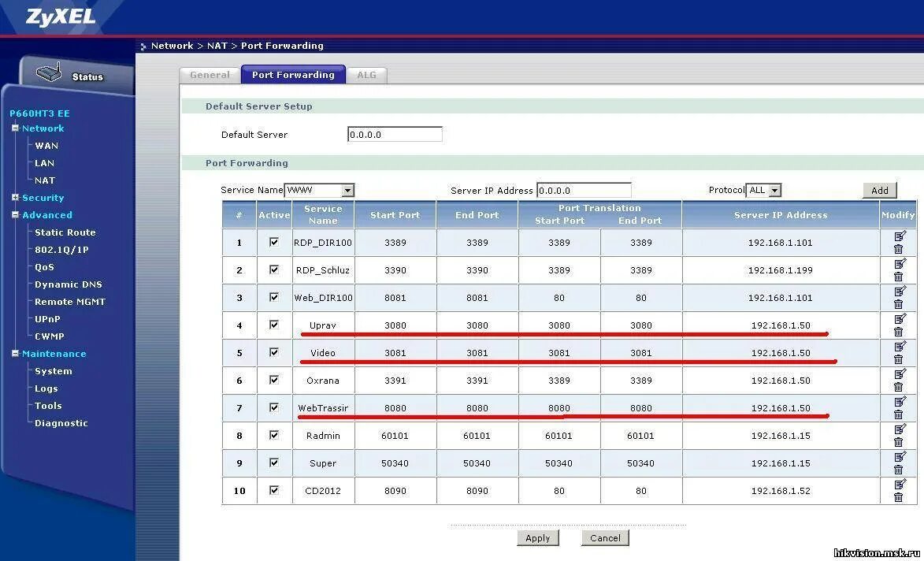Open the Static Route page
The width and height of the screenshot is (924, 561).
(x=65, y=232)
